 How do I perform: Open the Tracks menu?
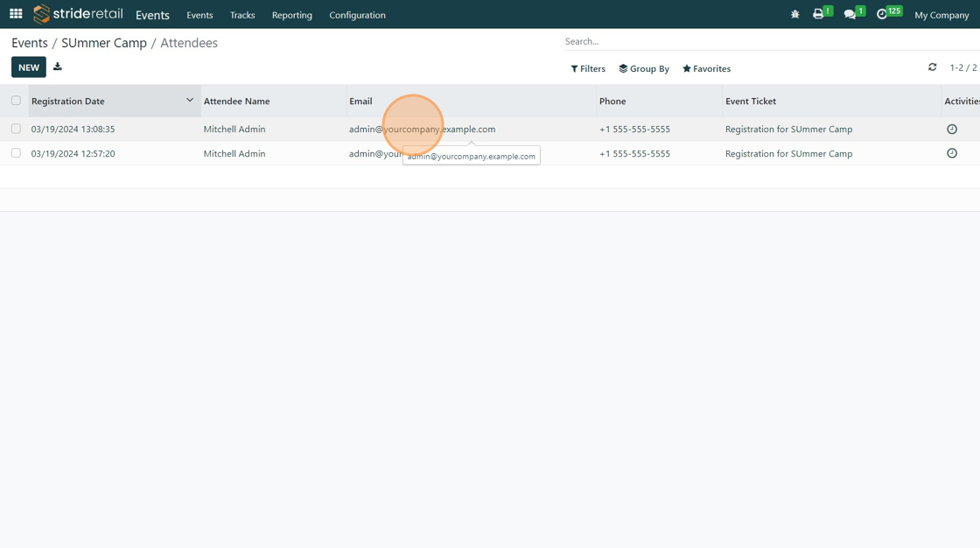pyautogui.click(x=242, y=15)
